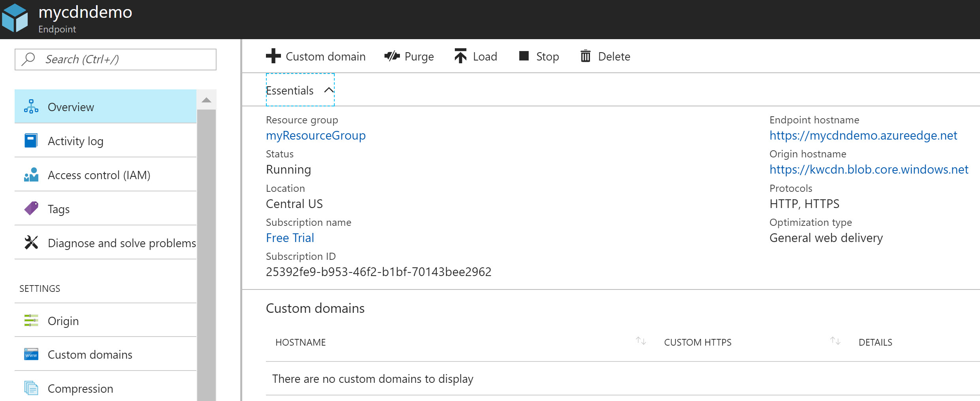Sort table by HOSTNAME arrows icon

click(x=641, y=341)
